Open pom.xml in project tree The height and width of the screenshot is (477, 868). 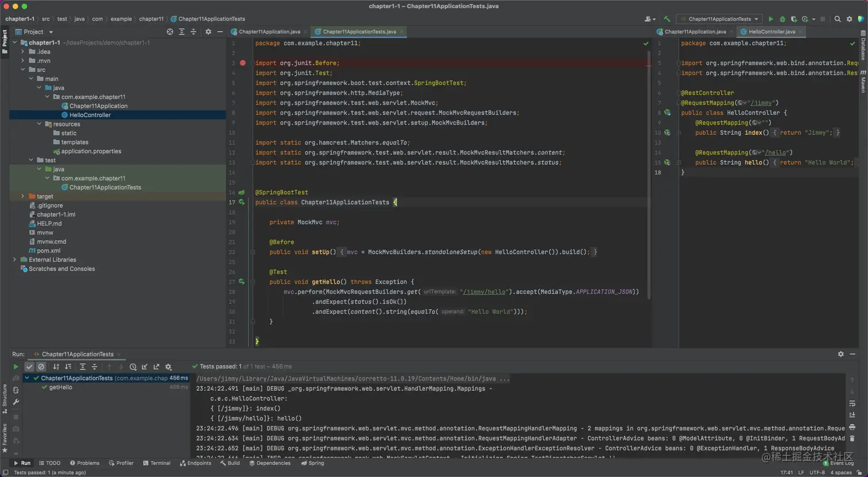pyautogui.click(x=49, y=251)
